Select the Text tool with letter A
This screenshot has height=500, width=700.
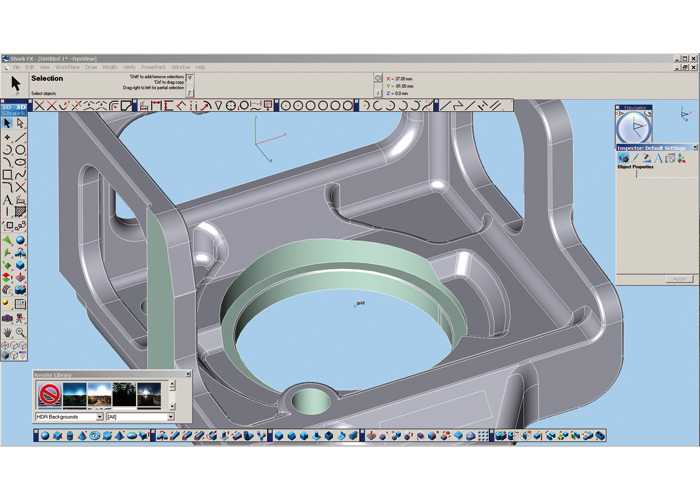[7, 200]
